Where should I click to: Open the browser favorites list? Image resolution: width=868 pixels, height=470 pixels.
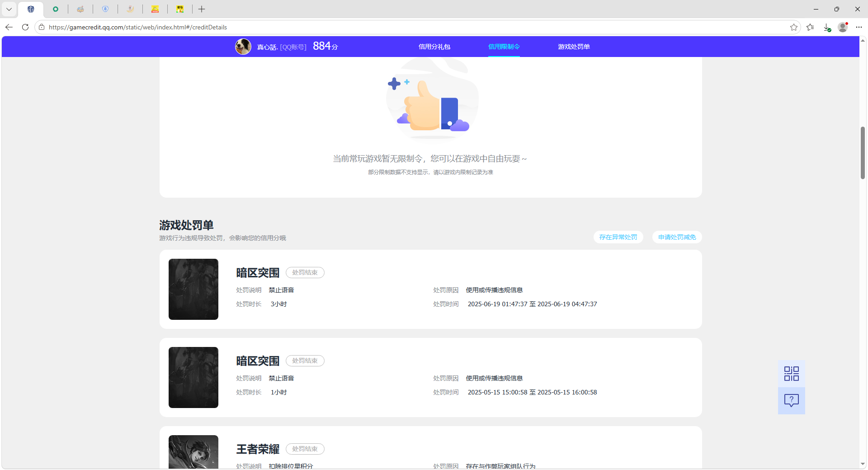tap(810, 27)
